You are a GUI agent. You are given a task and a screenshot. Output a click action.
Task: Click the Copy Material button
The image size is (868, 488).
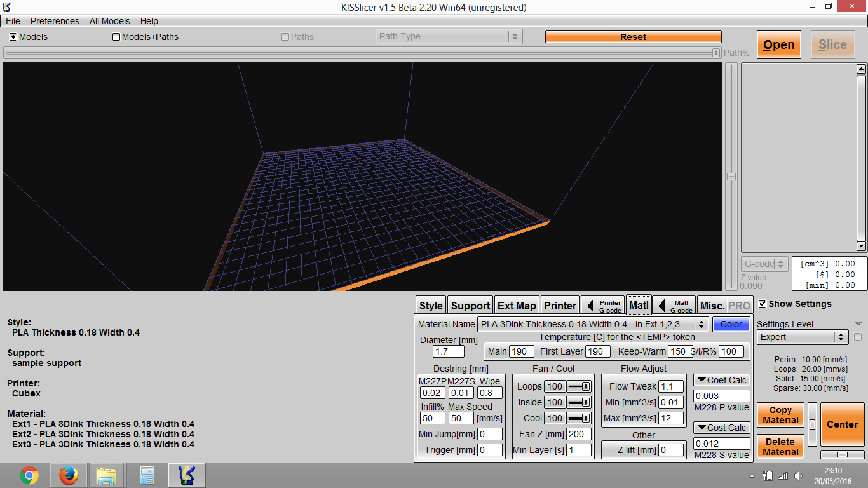point(780,415)
